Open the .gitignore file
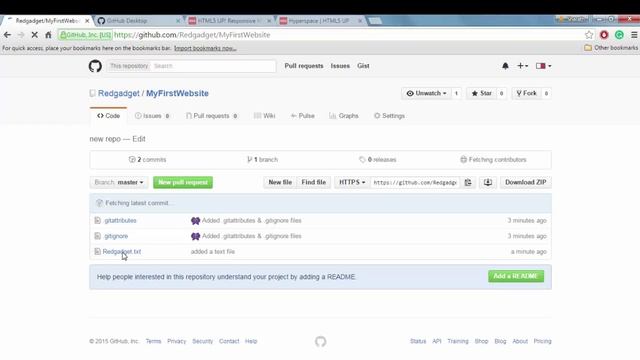 click(x=116, y=236)
